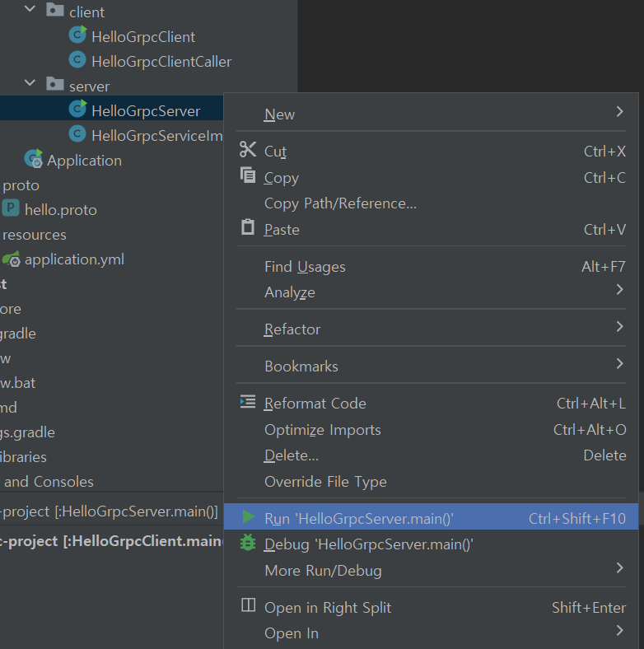Expand the Open In submenu arrow
The width and height of the screenshot is (644, 649).
pyautogui.click(x=619, y=630)
